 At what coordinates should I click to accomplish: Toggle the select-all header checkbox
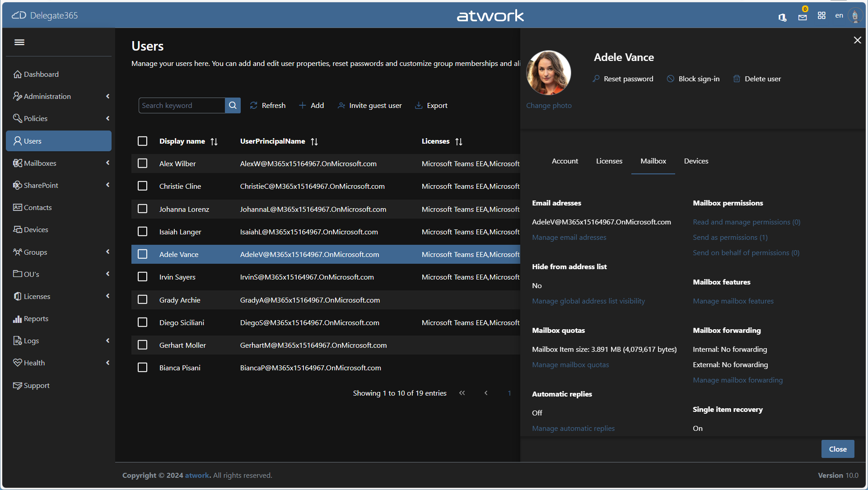click(142, 141)
